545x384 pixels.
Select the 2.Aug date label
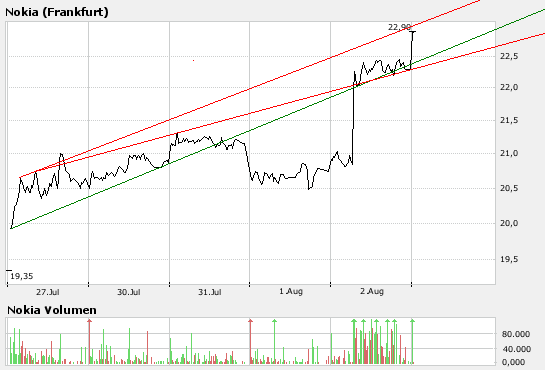tap(372, 291)
